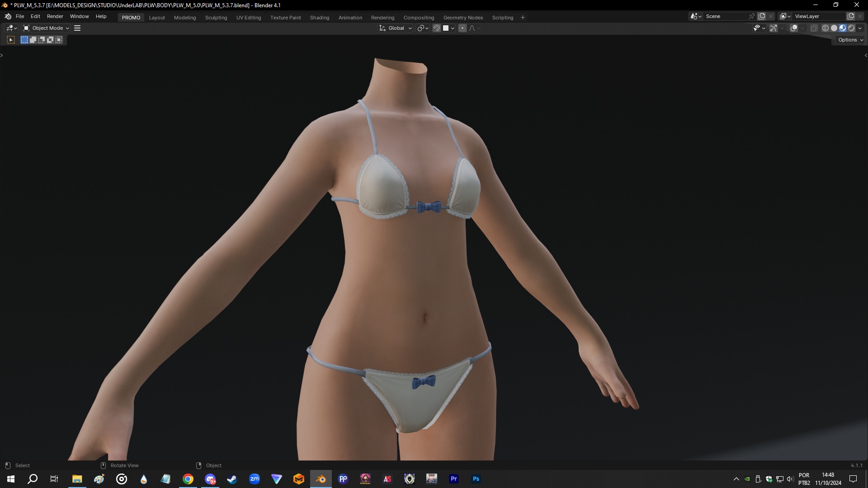Select the Material Preview shading mode
Screen dimensions: 868x488
[x=842, y=28]
